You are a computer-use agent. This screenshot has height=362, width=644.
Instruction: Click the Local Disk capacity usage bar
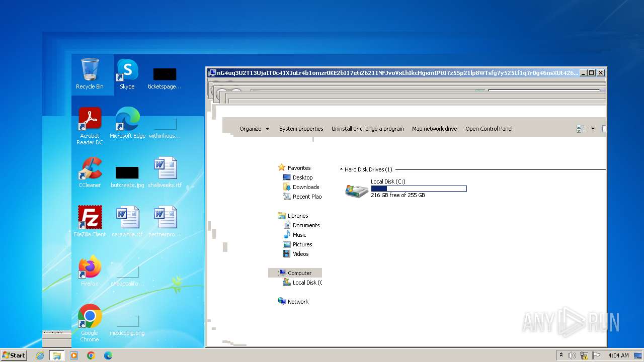[x=419, y=189]
